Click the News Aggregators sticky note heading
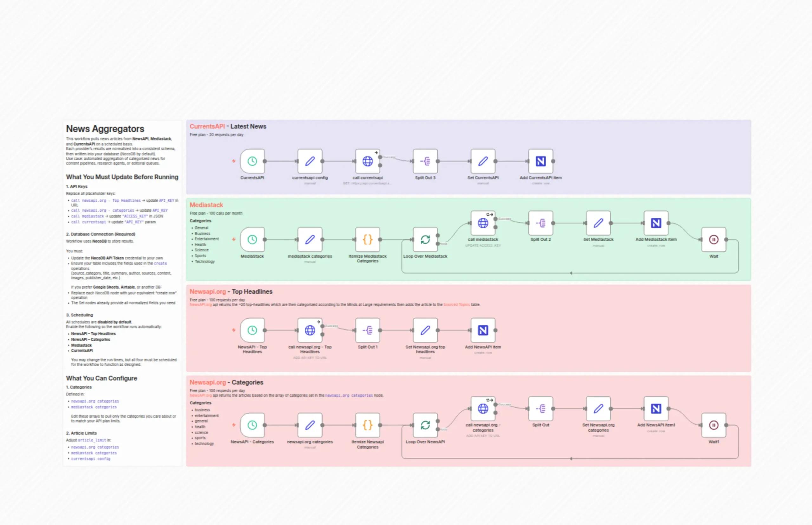Viewport: 812px width, 525px height. click(105, 129)
